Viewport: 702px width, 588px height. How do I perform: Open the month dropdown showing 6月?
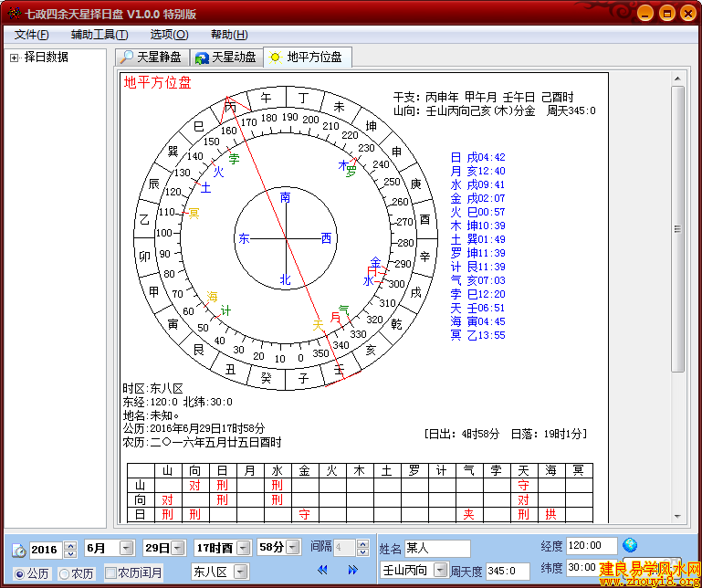(x=127, y=548)
